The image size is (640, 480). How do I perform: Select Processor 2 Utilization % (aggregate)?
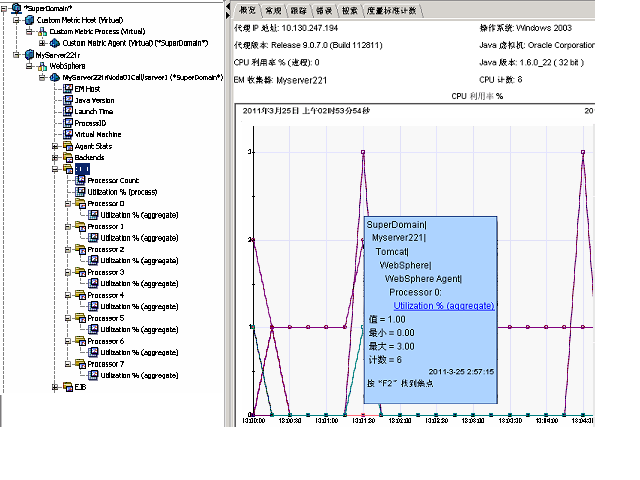[139, 260]
